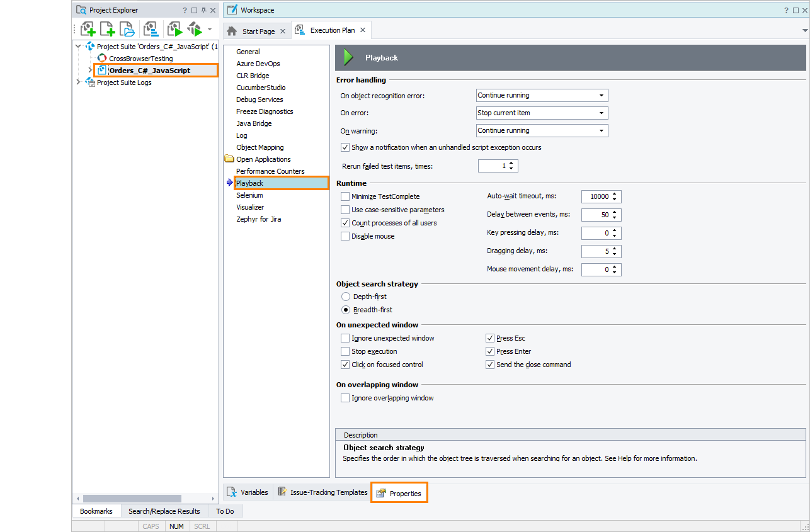
Task: Click the Add New Item toolbar icon
Action: point(107,29)
